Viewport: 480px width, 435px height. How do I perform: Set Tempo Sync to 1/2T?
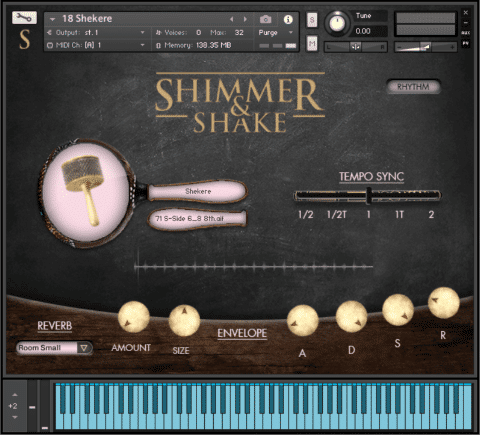337,215
